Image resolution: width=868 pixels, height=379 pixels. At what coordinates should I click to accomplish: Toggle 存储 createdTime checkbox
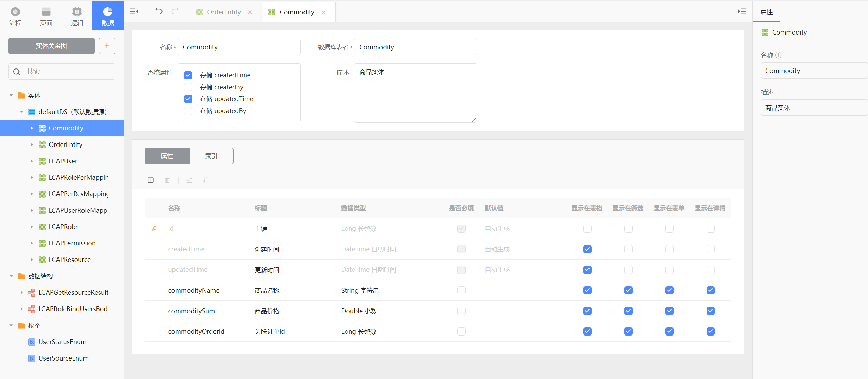tap(188, 75)
